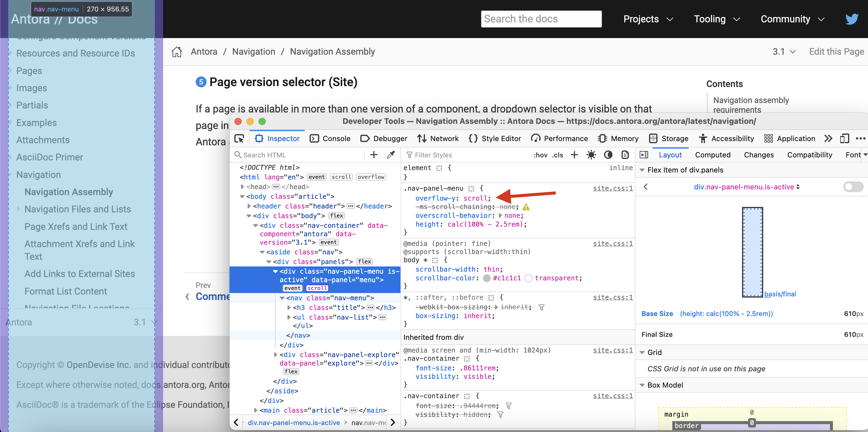Select the Compatibility sidebar tab

(x=810, y=155)
